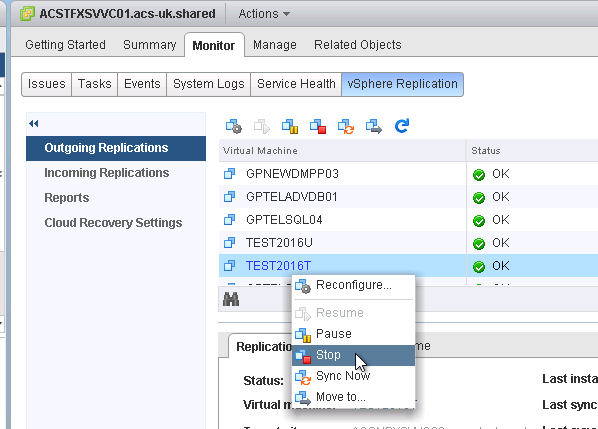Image resolution: width=598 pixels, height=429 pixels.
Task: Switch to the Manage tab
Action: pos(275,45)
